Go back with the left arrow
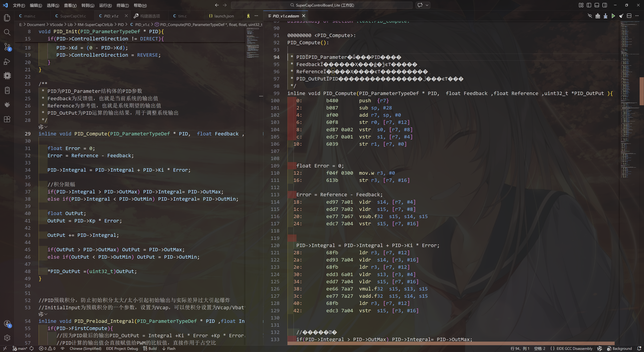This screenshot has height=352, width=644. (217, 5)
